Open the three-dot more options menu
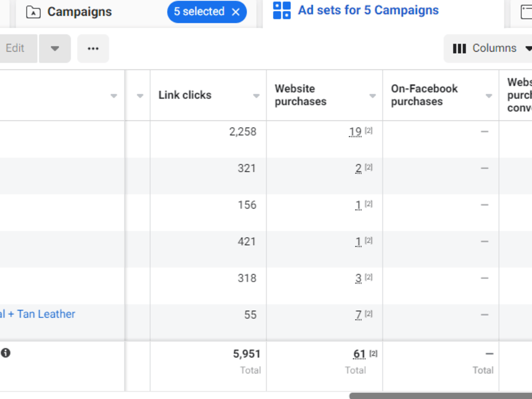This screenshot has width=532, height=399. pos(93,48)
